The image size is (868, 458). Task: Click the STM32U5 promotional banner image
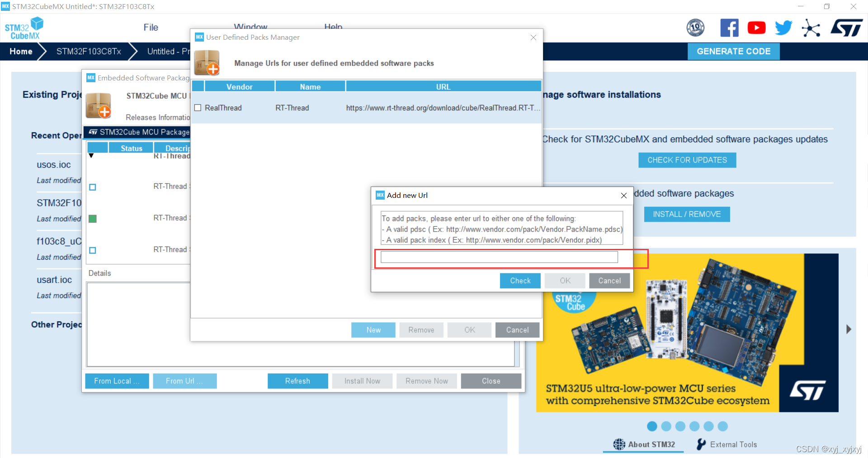tap(687, 332)
